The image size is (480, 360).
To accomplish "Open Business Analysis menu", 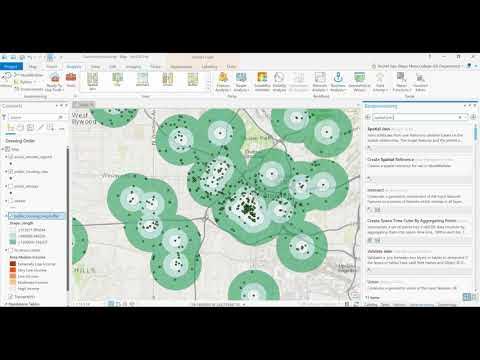I will (x=338, y=82).
